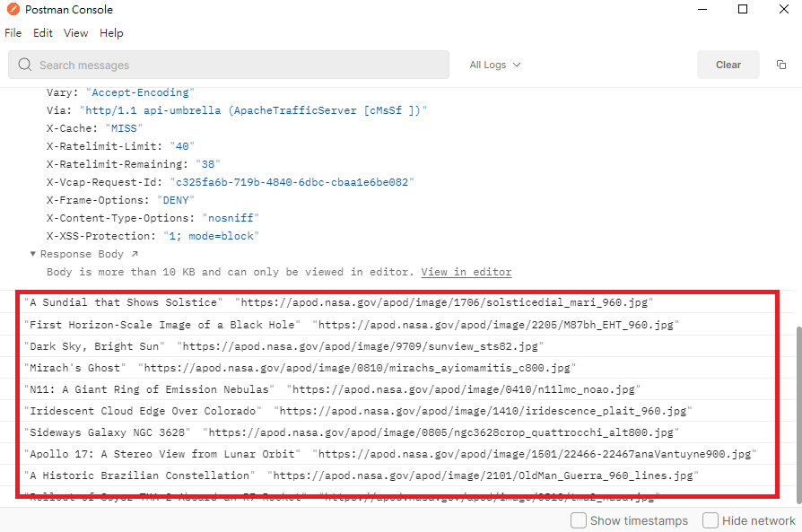Select the "A Historic Brazilian Constellation" log row

(397, 475)
